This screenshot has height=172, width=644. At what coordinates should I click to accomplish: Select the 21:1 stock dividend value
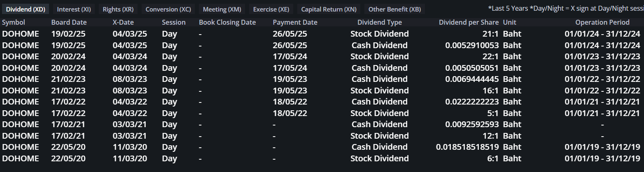pyautogui.click(x=490, y=34)
